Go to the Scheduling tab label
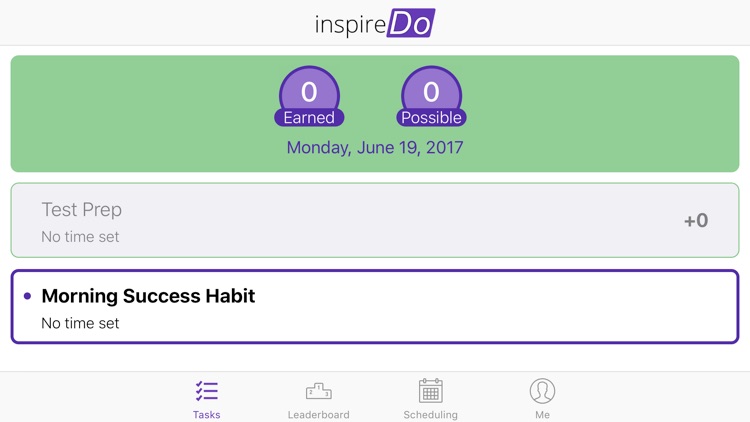Viewport: 750px width, 422px height. point(430,414)
